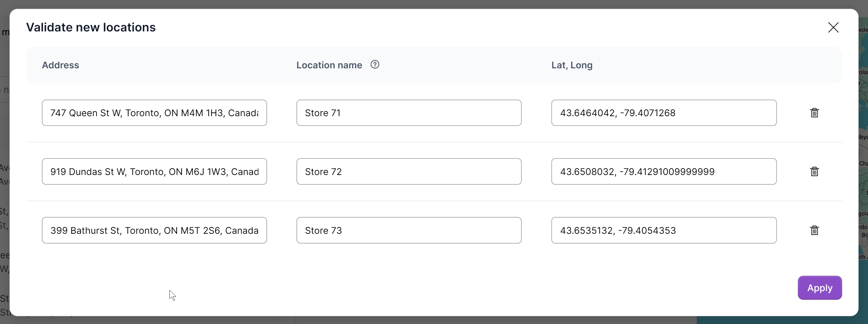Edit the 747 Queen St W address
This screenshot has width=868, height=324.
(x=154, y=113)
